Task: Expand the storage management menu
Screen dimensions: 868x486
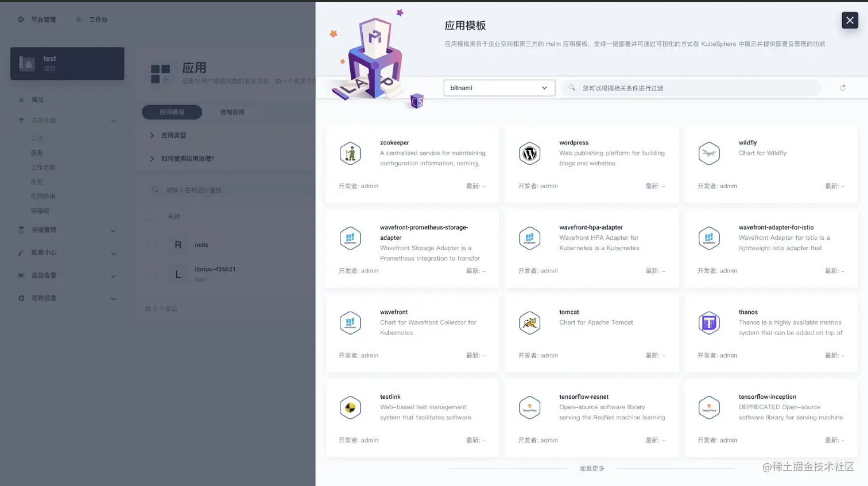Action: 113,231
